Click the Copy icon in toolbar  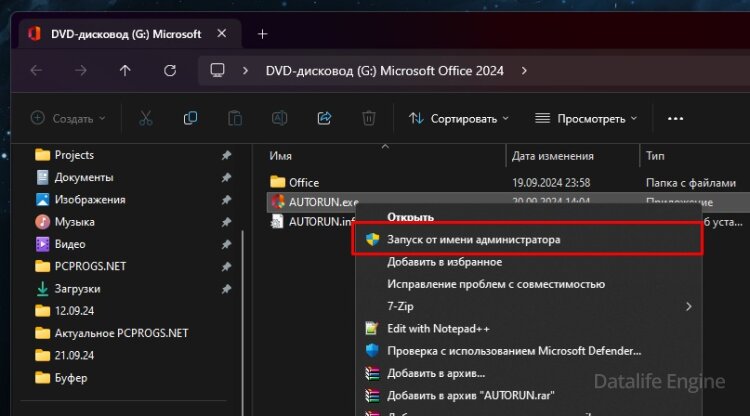pos(190,118)
